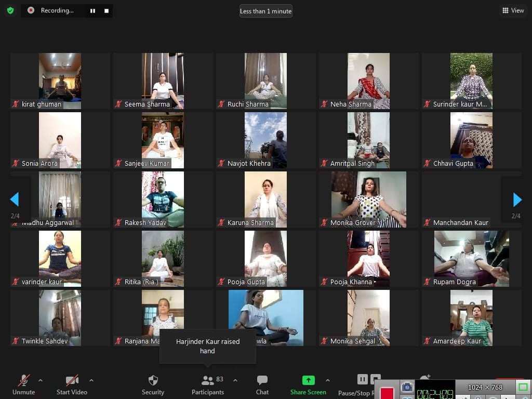Open the Chat panel
Viewport: 532px width, 399px height.
pos(262,384)
